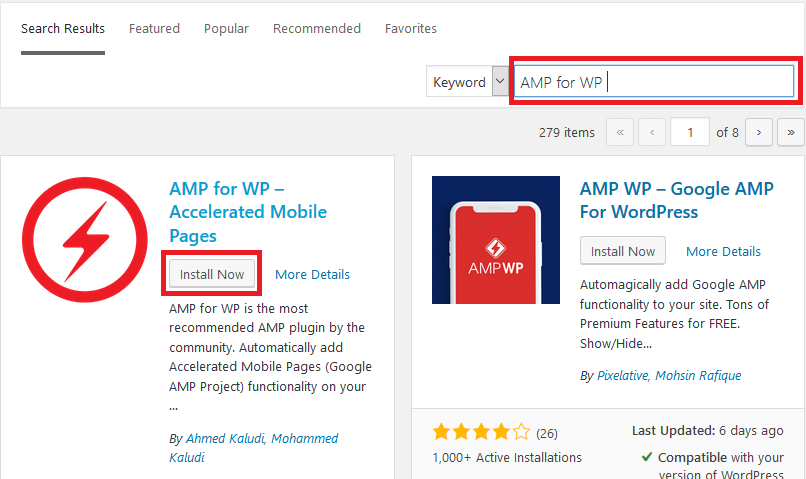Open the AMP for WP lightning-bolt plugin icon
The height and width of the screenshot is (479, 806).
pyautogui.click(x=85, y=240)
